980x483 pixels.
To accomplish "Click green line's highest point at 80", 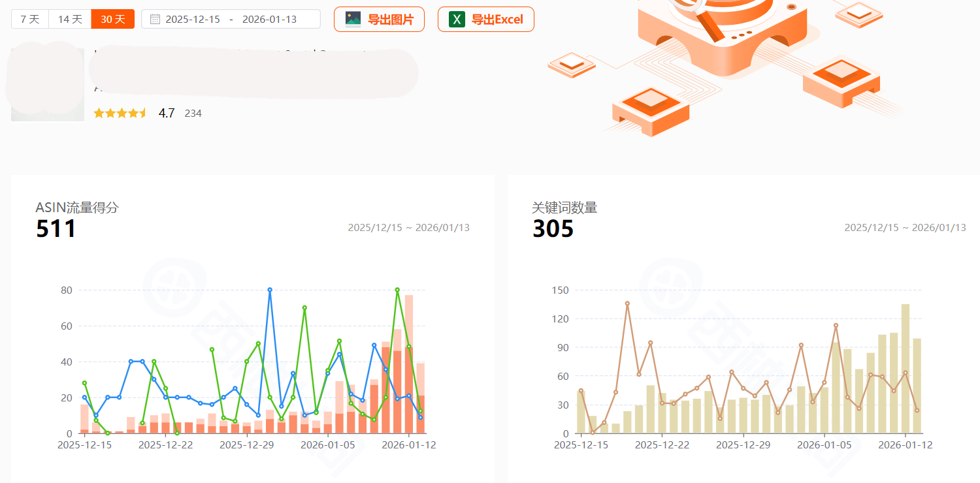I will 397,290.
